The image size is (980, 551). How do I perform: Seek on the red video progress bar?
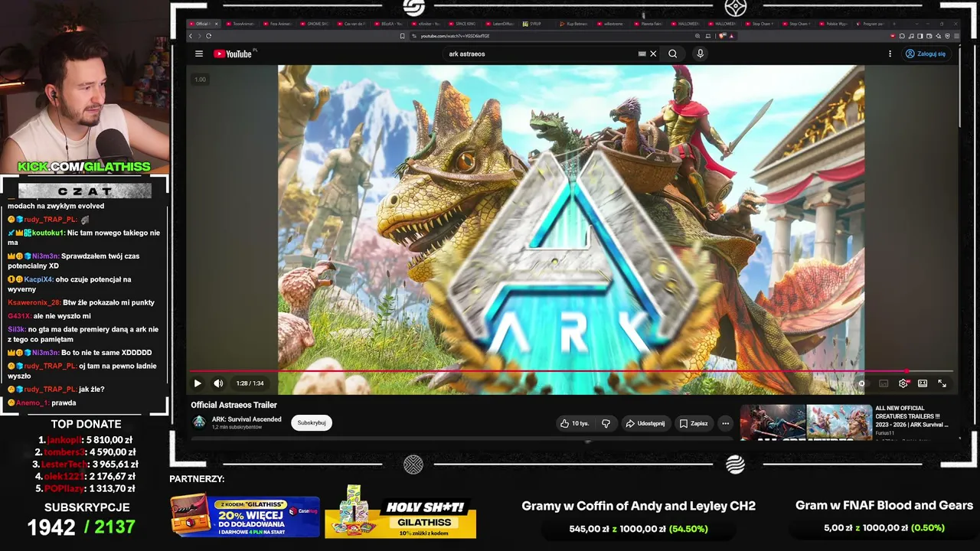tap(571, 371)
